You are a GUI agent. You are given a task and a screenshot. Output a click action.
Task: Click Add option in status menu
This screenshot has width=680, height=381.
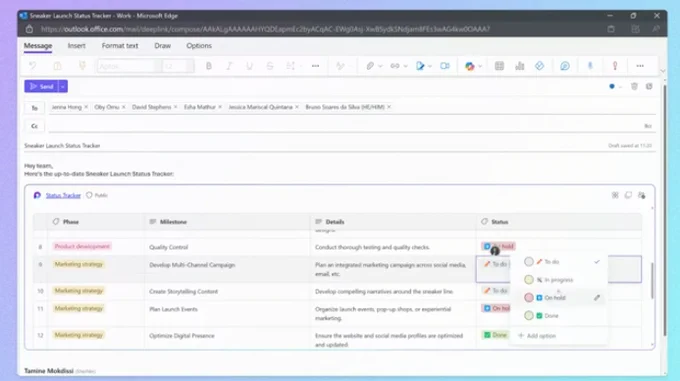(537, 335)
